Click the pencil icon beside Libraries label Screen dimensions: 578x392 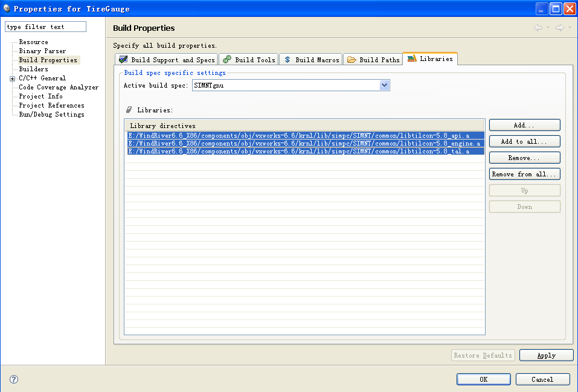point(129,109)
